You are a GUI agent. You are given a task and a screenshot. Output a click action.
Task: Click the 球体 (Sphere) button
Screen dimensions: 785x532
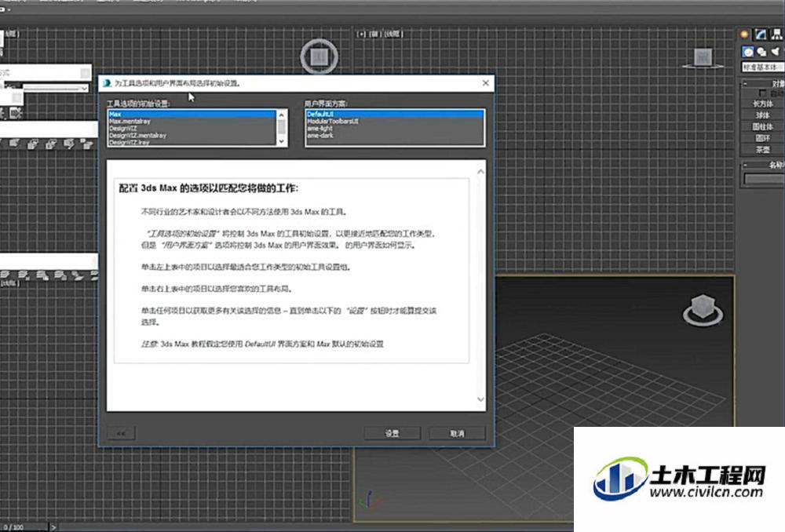tap(762, 115)
